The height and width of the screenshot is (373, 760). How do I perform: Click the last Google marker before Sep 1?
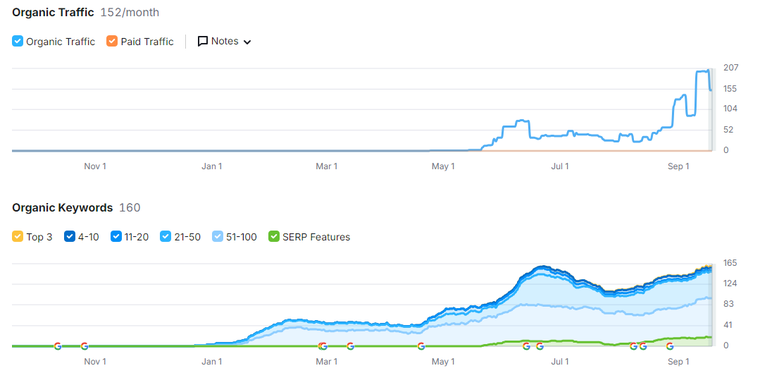tap(670, 346)
